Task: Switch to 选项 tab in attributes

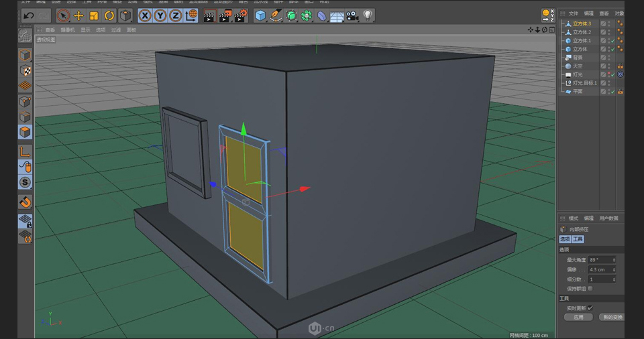Action: 565,239
